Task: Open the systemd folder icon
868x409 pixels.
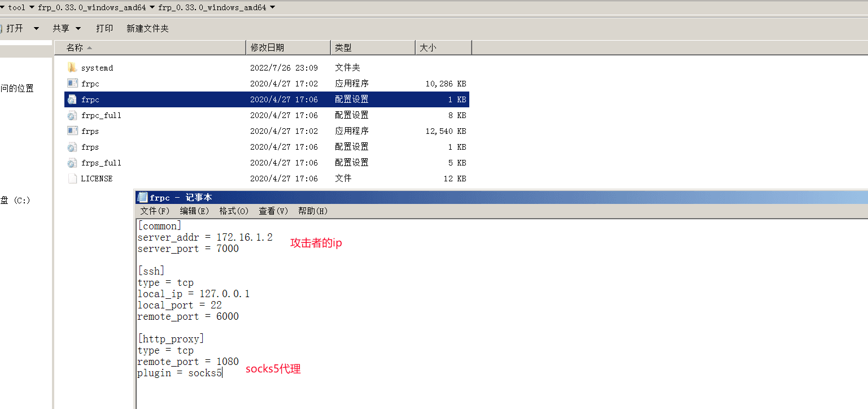Action: 72,68
